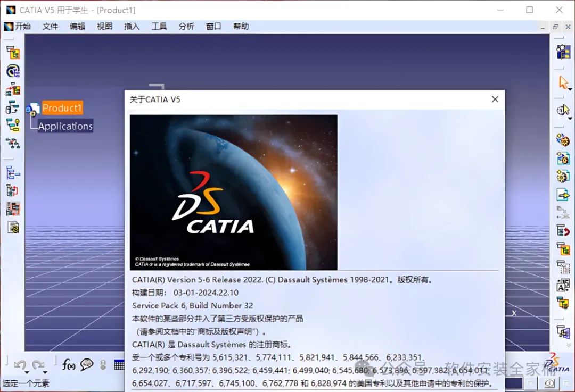The width and height of the screenshot is (575, 392).
Task: Click the document with spiral icon
Action: tap(13, 228)
